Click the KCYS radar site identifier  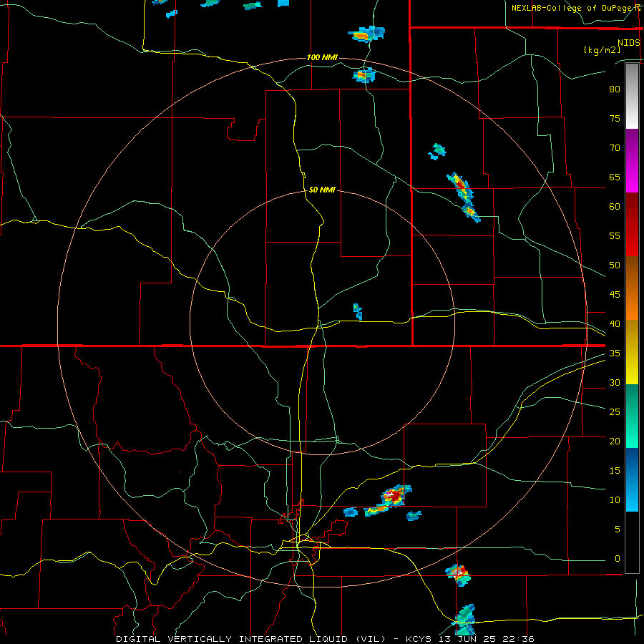tap(421, 639)
